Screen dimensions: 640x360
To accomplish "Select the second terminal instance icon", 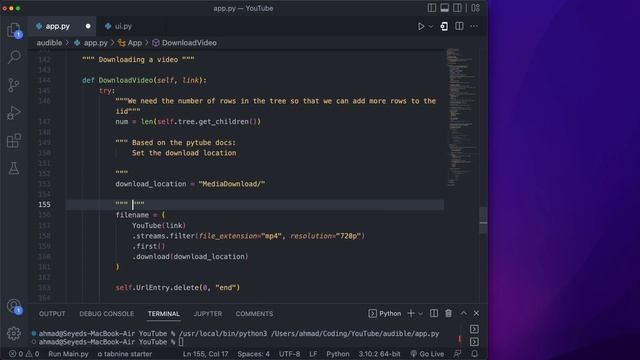I will tap(474, 341).
